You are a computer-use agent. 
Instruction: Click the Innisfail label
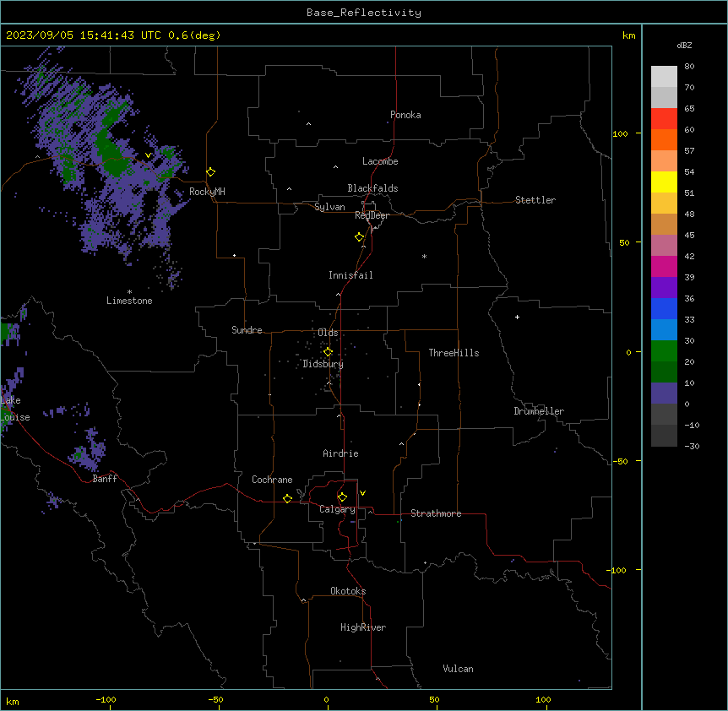350,275
